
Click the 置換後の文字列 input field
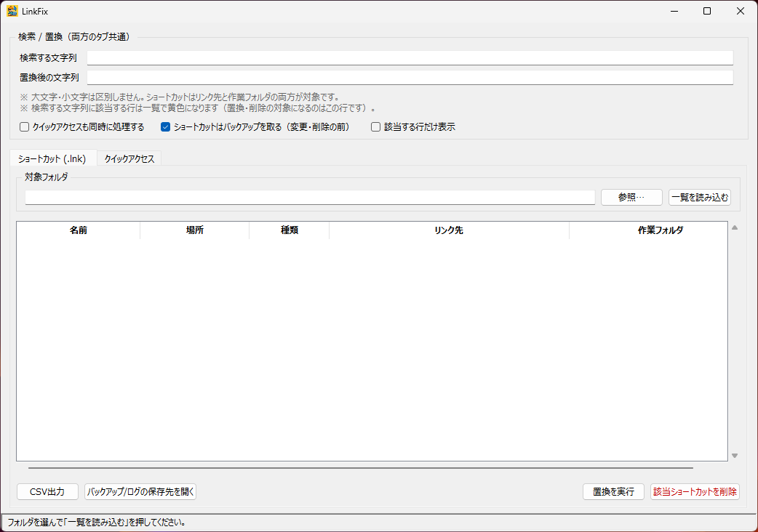410,78
